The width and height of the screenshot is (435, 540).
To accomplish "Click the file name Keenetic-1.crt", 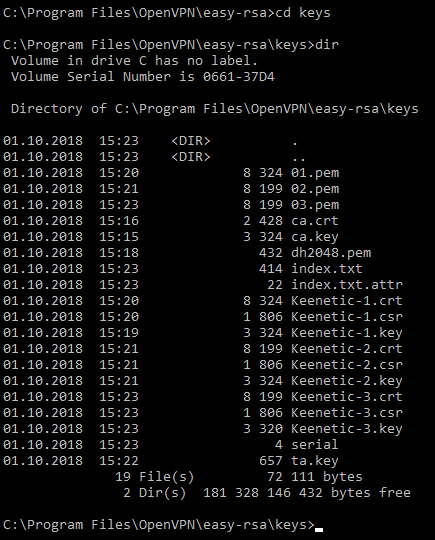I will point(347,301).
